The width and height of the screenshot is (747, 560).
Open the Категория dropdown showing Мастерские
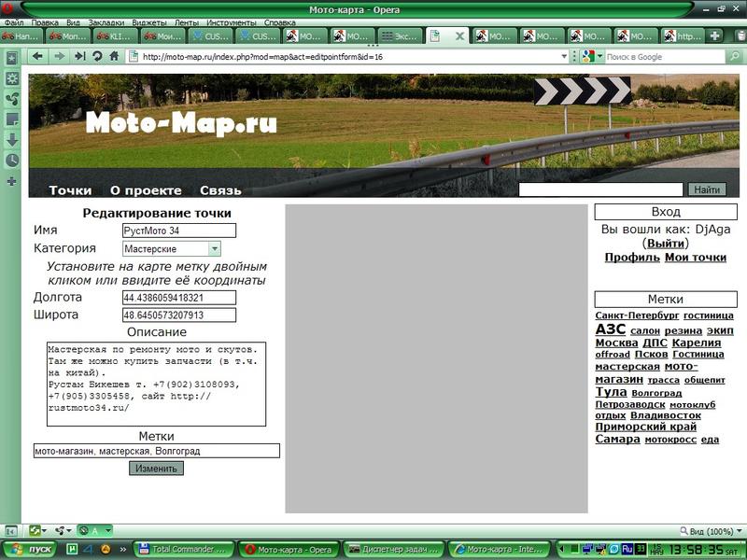172,248
